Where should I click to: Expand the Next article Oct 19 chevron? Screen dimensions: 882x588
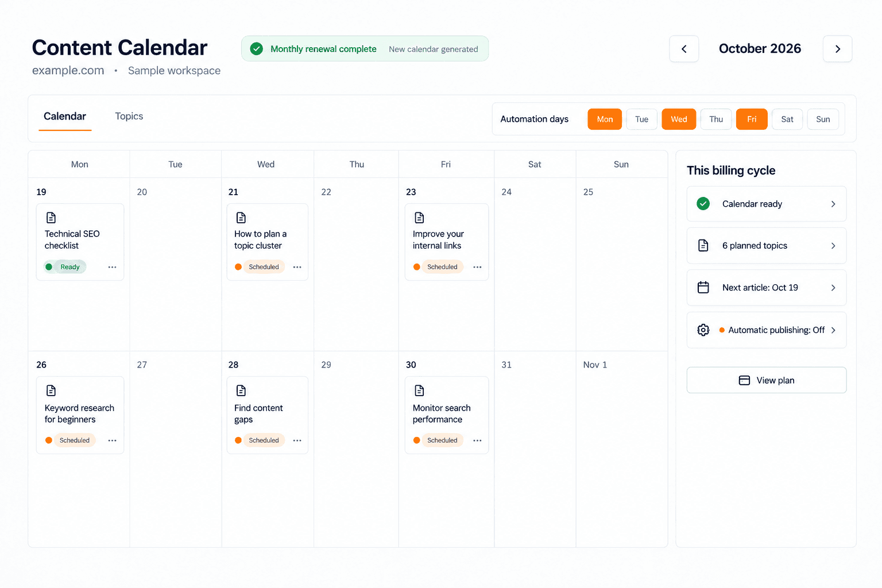click(x=833, y=288)
